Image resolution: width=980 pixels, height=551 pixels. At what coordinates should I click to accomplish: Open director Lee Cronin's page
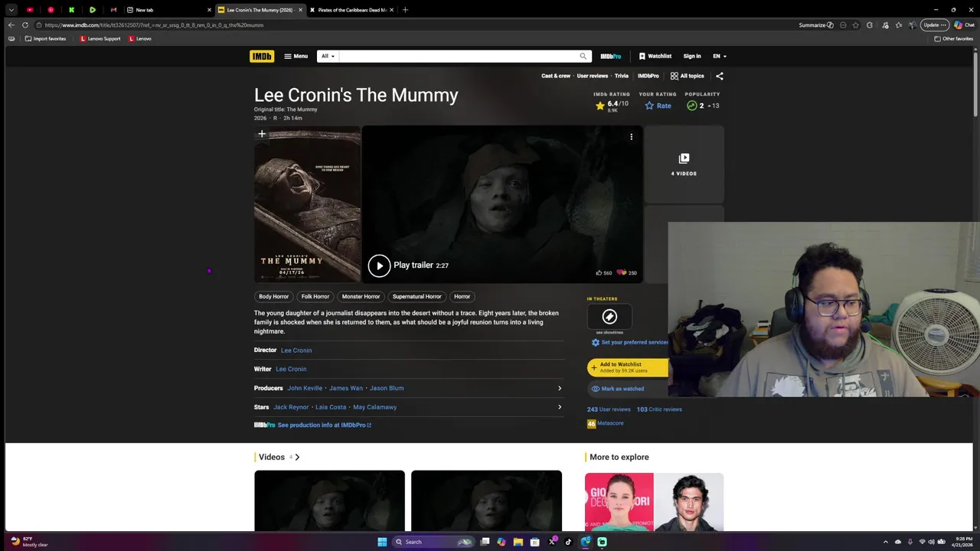pos(296,350)
